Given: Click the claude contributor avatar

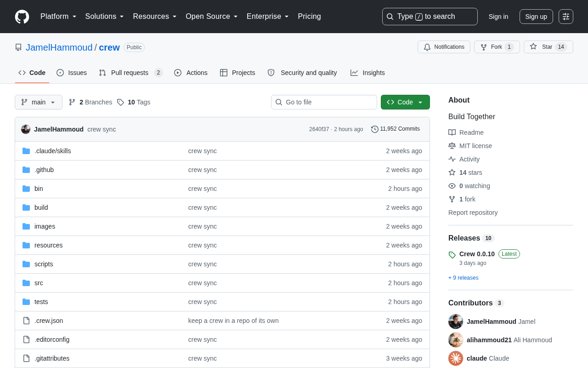Looking at the screenshot, I should [456, 358].
